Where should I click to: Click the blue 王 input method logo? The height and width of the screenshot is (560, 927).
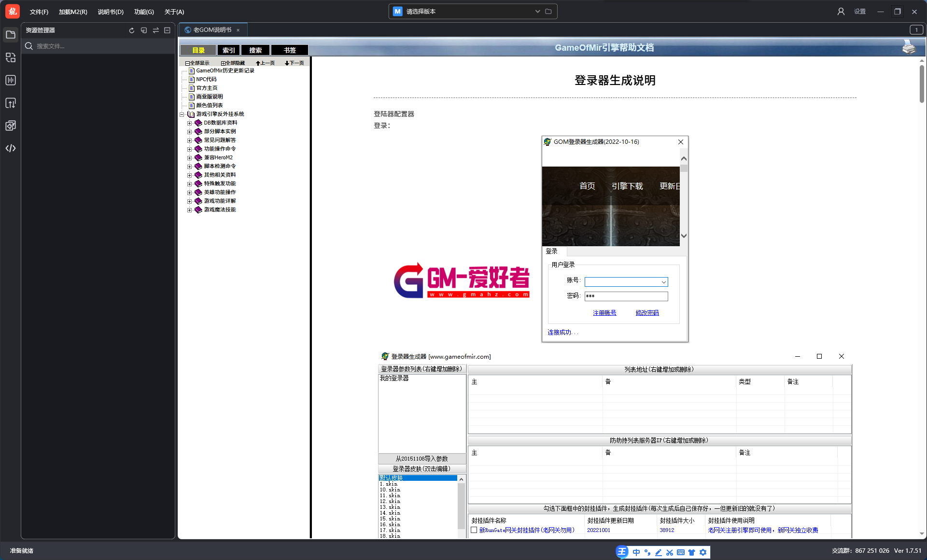622,552
